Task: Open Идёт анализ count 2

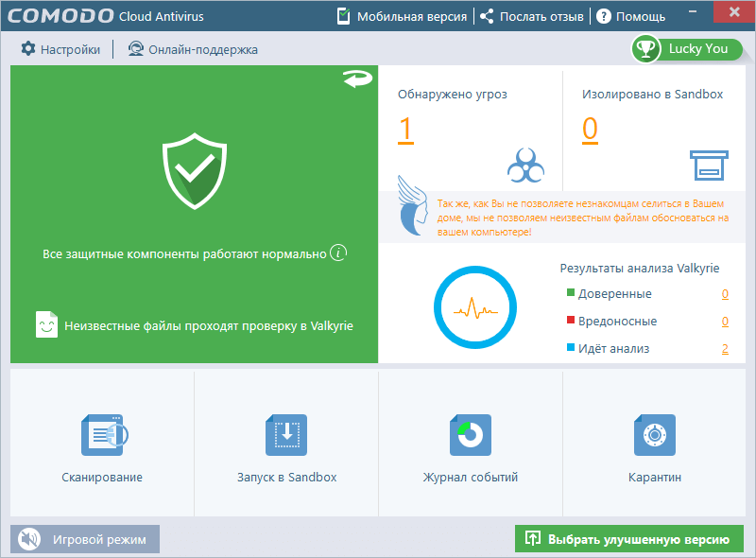Action: 725,349
